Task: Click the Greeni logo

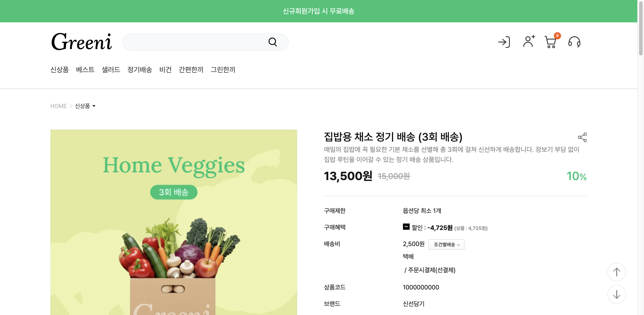Action: [81, 42]
